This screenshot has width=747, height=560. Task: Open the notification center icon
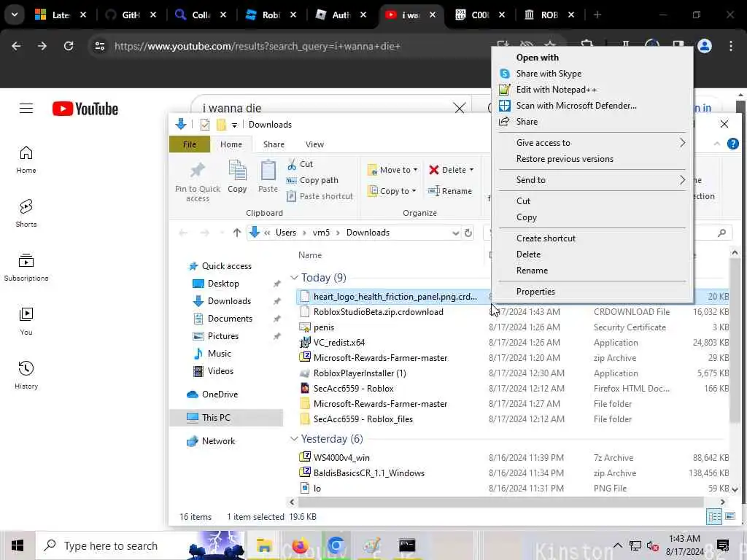pos(723,545)
